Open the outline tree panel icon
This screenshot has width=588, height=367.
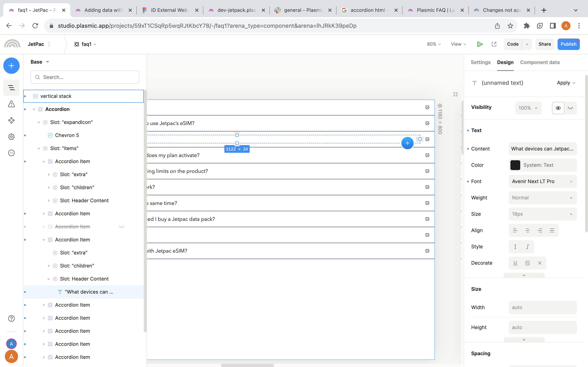point(11,88)
